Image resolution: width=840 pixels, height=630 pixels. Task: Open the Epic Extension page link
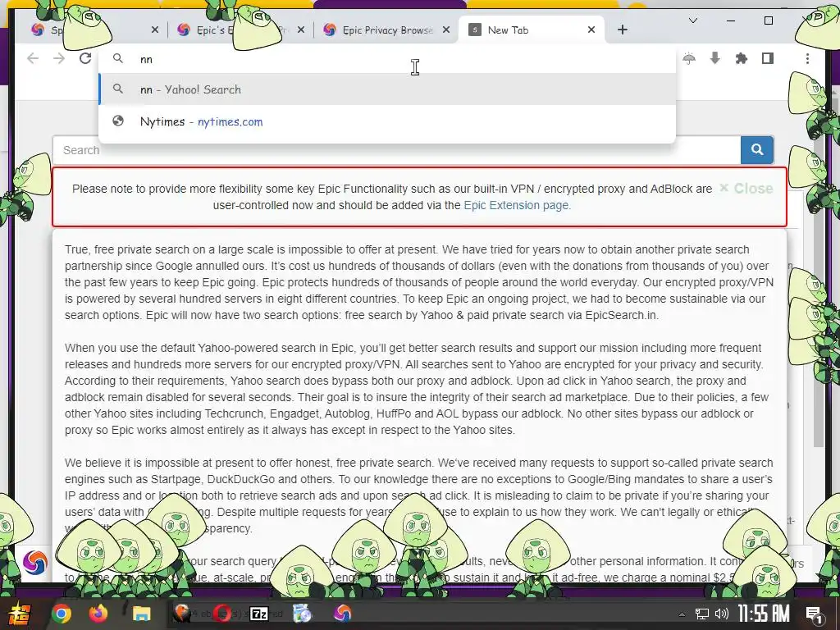point(517,205)
